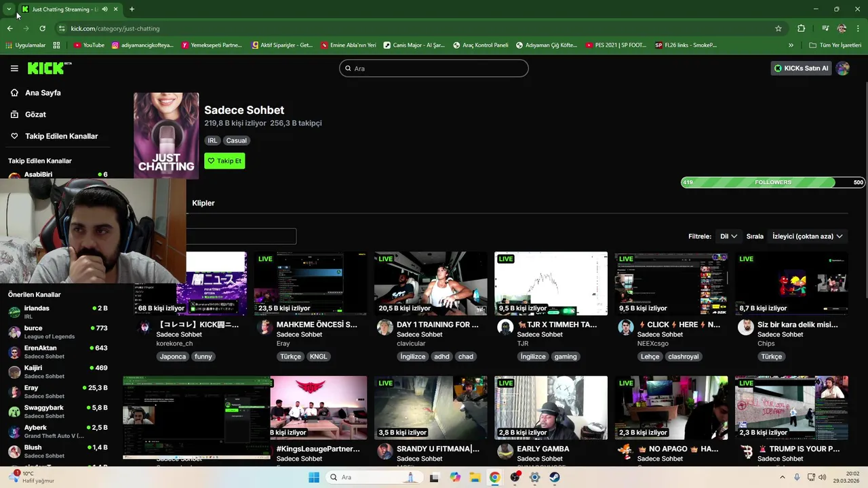Open the Uygulamalar apps bookmark
The width and height of the screenshot is (868, 488).
25,45
